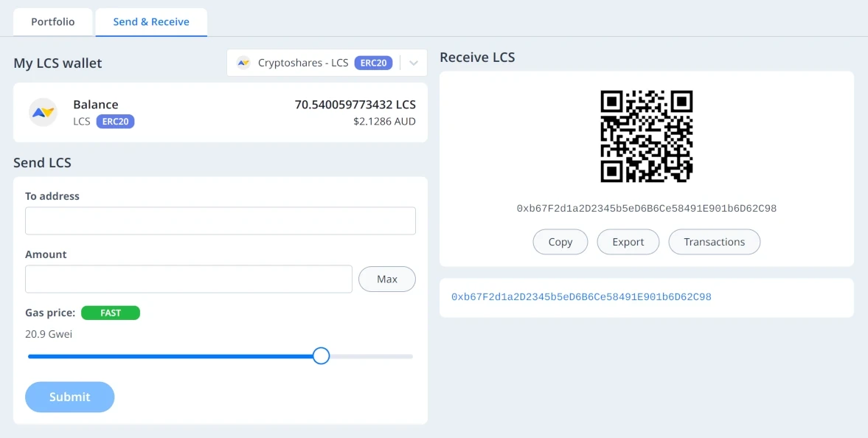Click the Max amount button

387,279
